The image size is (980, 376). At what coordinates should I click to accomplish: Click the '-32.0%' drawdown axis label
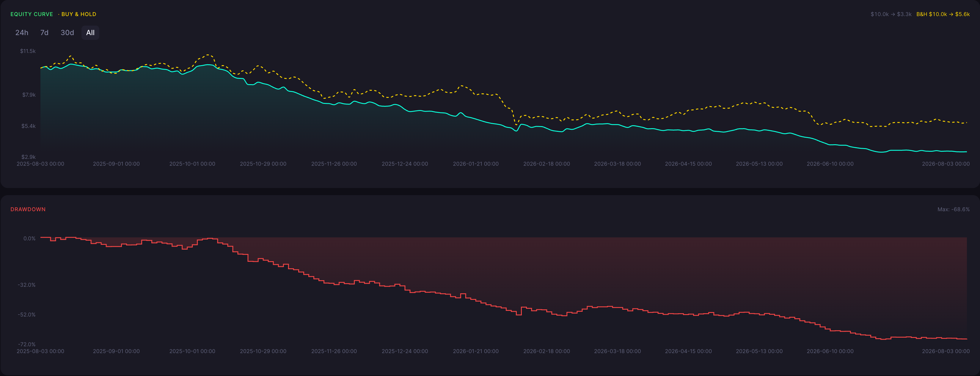27,285
